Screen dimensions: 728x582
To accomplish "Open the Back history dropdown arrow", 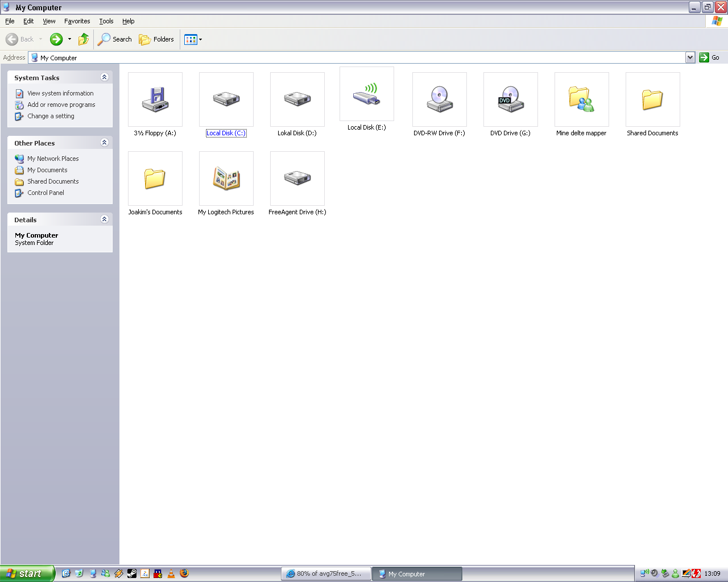I will (40, 39).
